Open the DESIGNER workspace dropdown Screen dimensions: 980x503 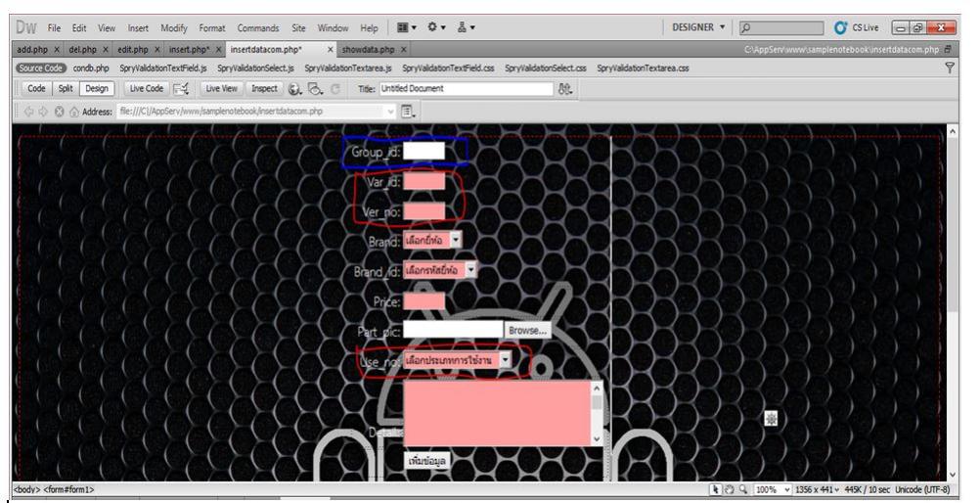pyautogui.click(x=698, y=27)
